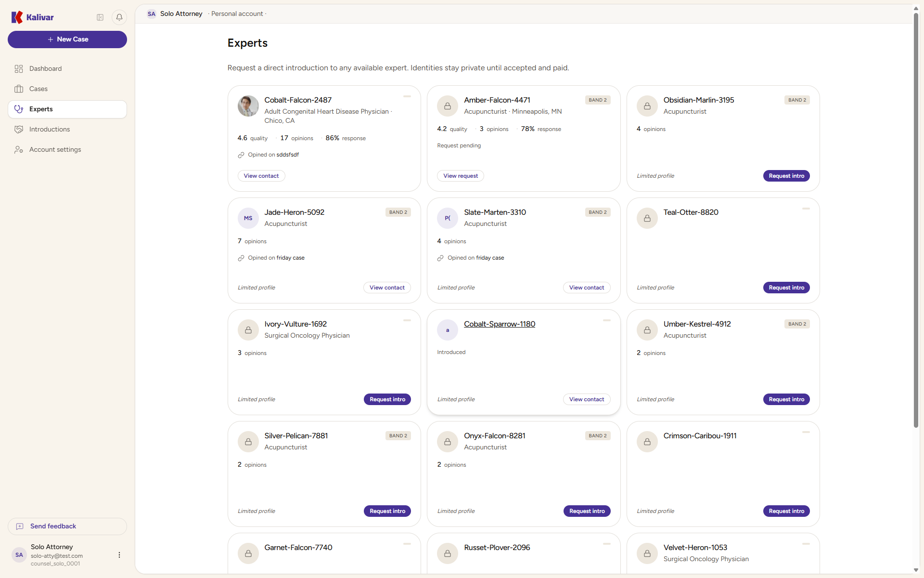The width and height of the screenshot is (924, 578).
Task: Click scrollbar down arrow
Action: 916,570
